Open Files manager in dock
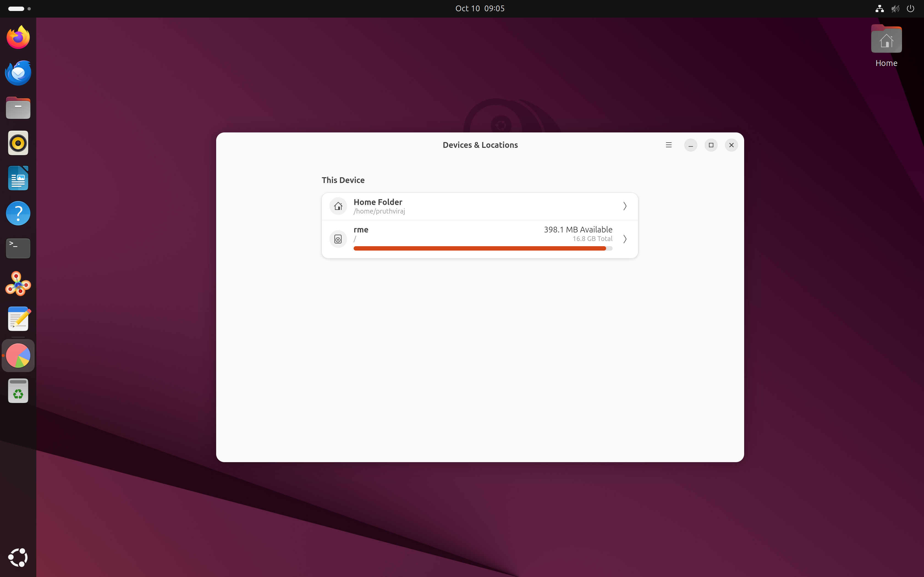The width and height of the screenshot is (924, 577). (x=18, y=108)
